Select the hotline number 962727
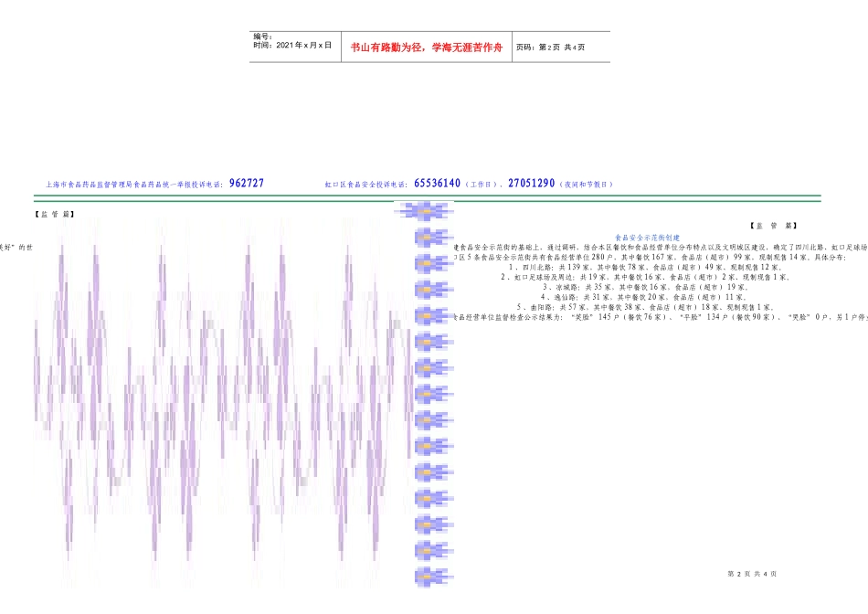Image resolution: width=868 pixels, height=614 pixels. click(247, 184)
